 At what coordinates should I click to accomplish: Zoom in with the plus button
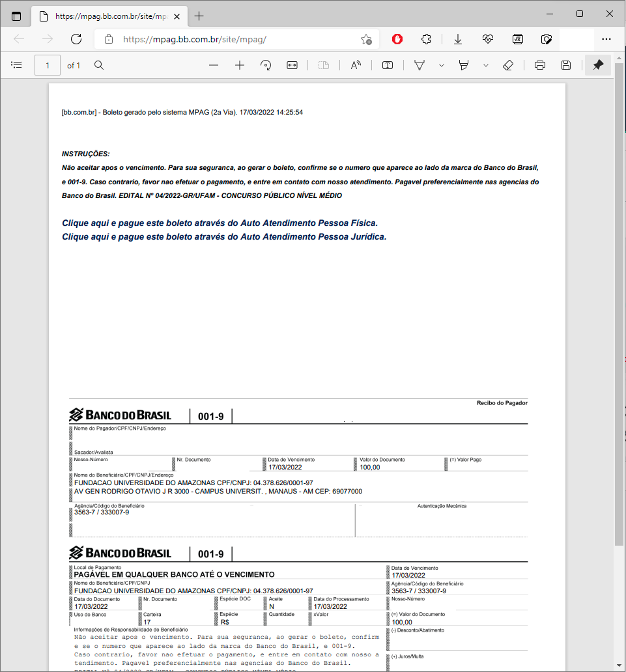240,65
